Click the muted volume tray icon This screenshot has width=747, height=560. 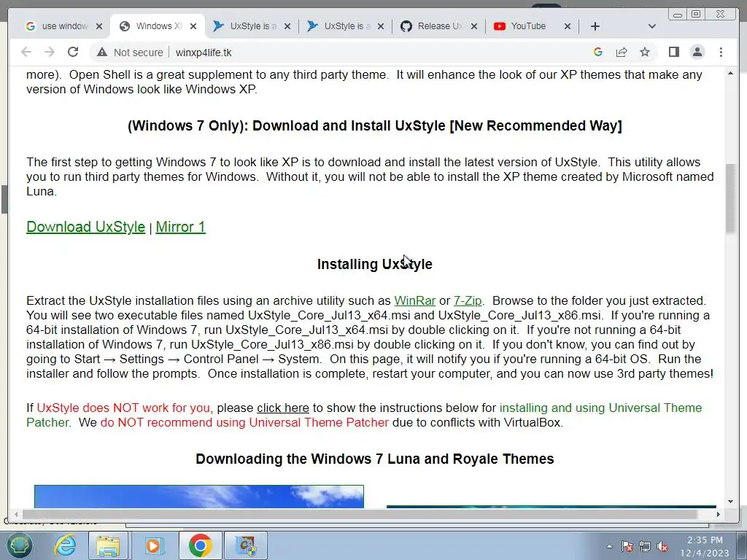(x=662, y=547)
